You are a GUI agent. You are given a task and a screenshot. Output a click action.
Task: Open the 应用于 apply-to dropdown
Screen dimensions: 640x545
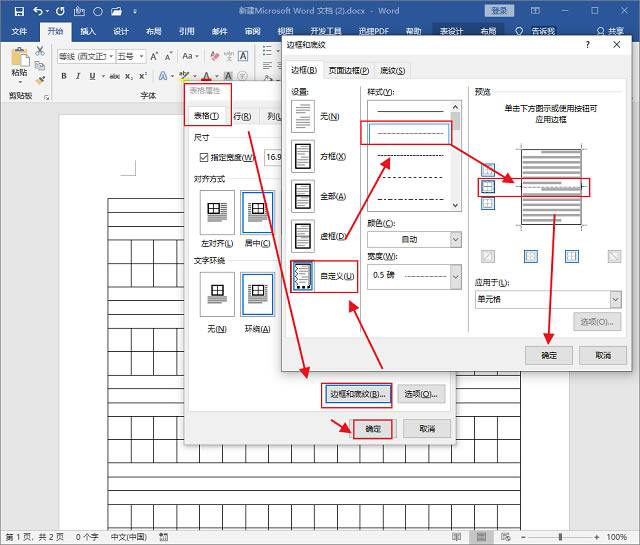click(548, 299)
